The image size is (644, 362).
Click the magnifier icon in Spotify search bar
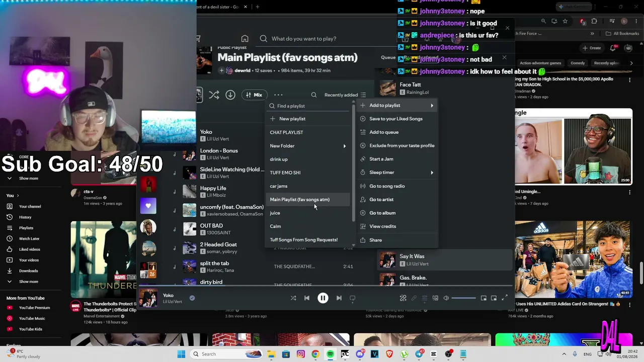tap(263, 39)
